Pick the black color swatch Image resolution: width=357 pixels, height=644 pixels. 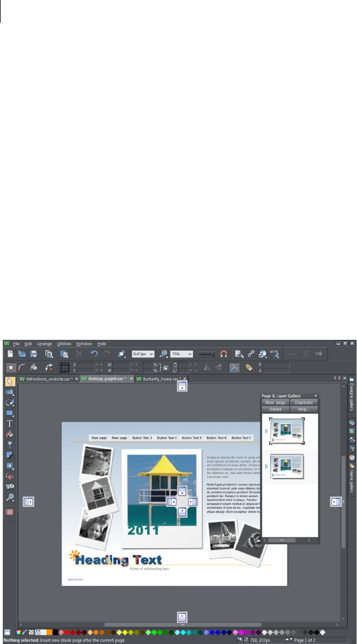(x=55, y=632)
